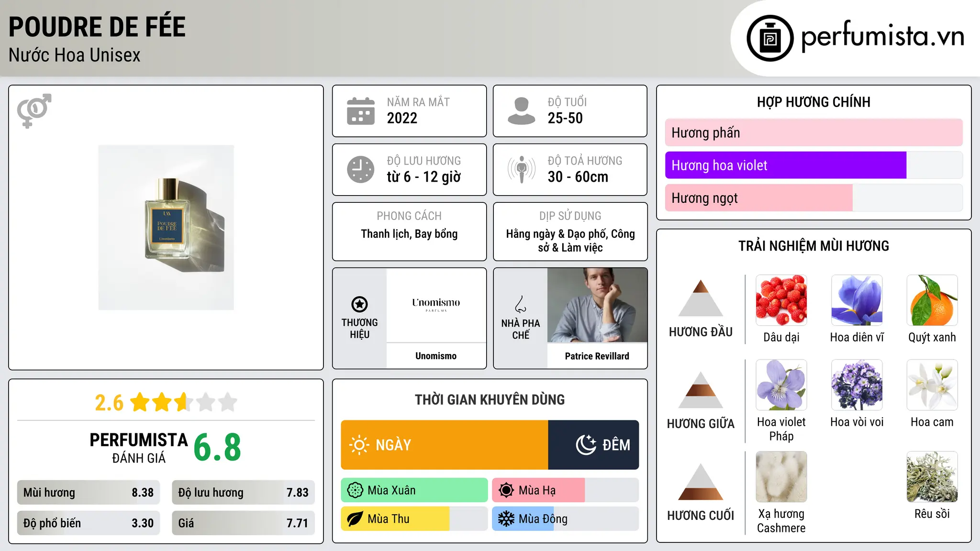Image resolution: width=980 pixels, height=551 pixels.
Task: Click the Unomismo brand logo image
Action: coord(436,305)
